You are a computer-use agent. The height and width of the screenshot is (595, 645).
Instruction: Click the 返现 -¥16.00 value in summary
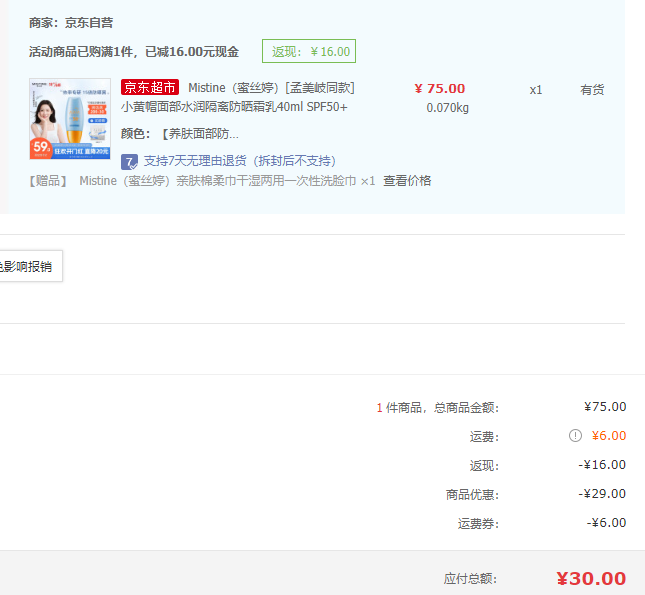click(602, 465)
